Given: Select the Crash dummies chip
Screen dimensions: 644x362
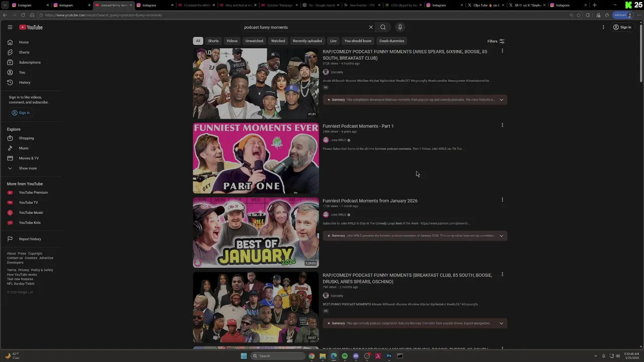Looking at the screenshot, I should pos(391,41).
